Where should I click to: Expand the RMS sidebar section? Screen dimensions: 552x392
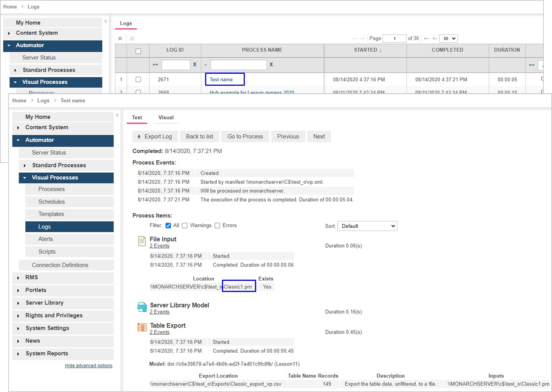31,278
